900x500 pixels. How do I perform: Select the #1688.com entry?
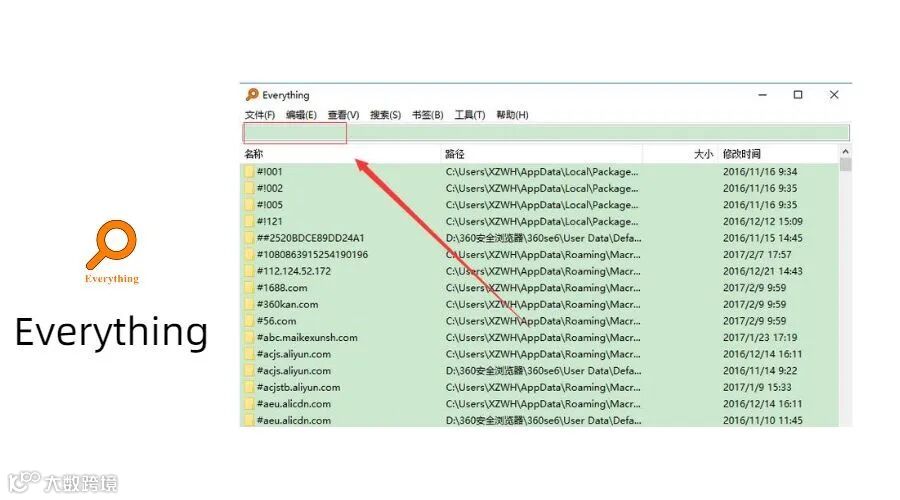click(x=282, y=288)
